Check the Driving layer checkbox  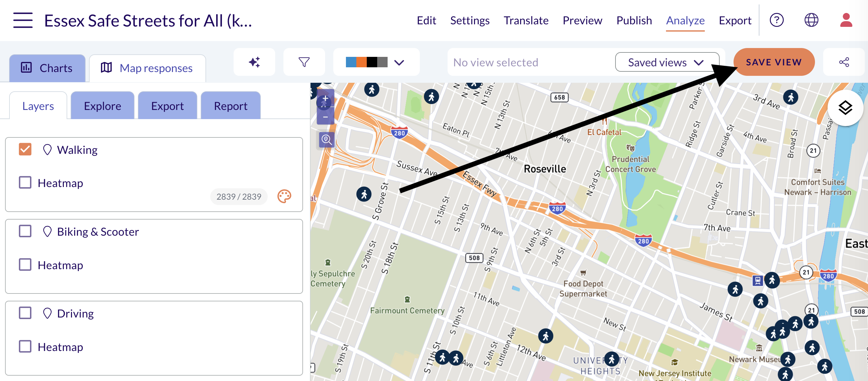[x=25, y=313]
